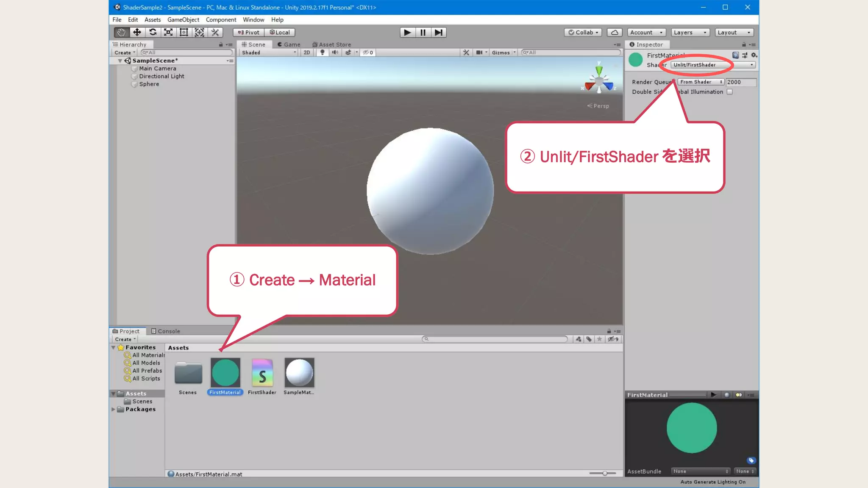868x488 pixels.
Task: Select Directional Light in Hierarchy
Action: (x=161, y=76)
